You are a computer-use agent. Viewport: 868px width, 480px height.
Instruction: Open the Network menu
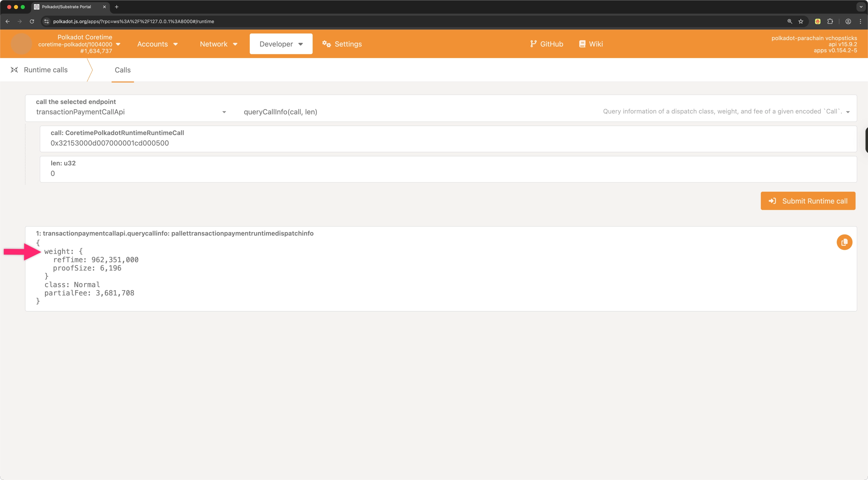[x=219, y=44]
